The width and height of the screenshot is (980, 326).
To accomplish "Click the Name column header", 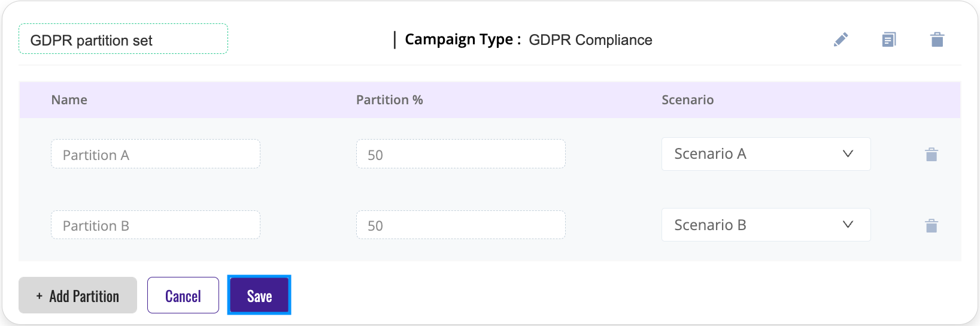I will point(69,100).
